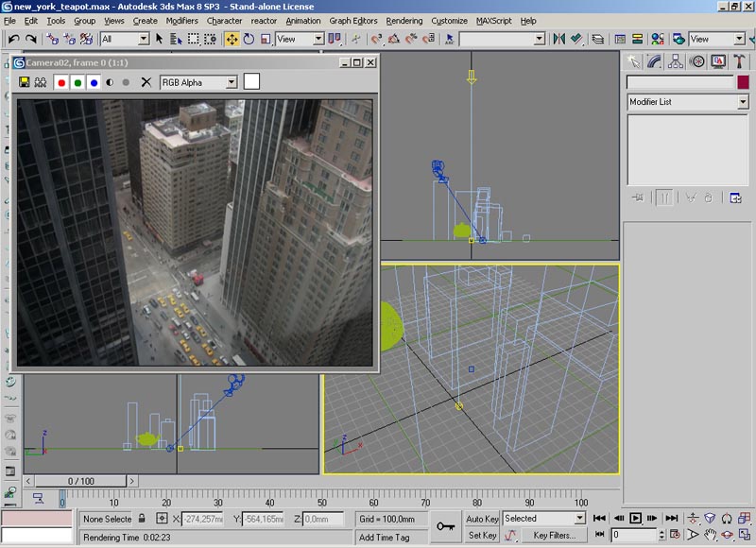Click the Auto Key button
Image resolution: width=756 pixels, height=548 pixels.
[x=482, y=519]
